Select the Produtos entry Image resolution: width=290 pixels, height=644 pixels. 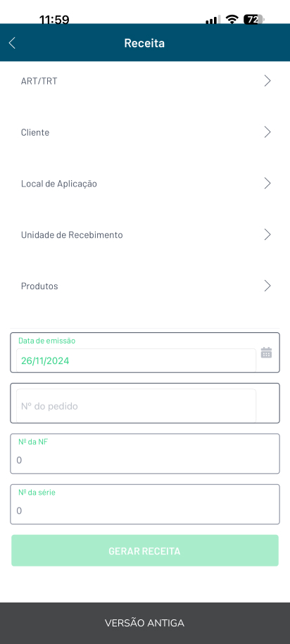coord(145,286)
